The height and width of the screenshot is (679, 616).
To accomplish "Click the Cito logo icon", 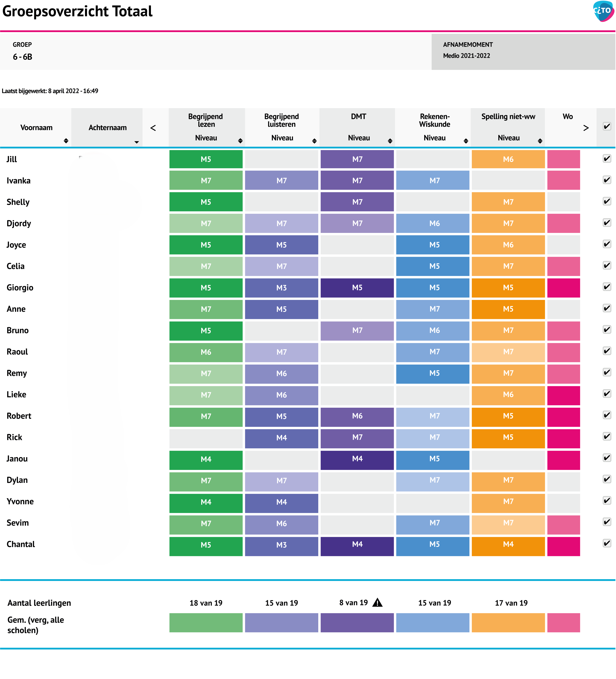I will (603, 12).
